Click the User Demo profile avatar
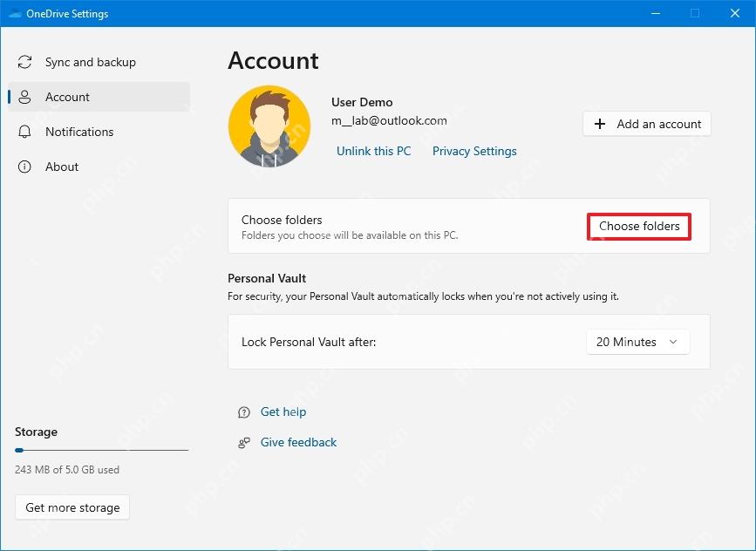 [269, 126]
